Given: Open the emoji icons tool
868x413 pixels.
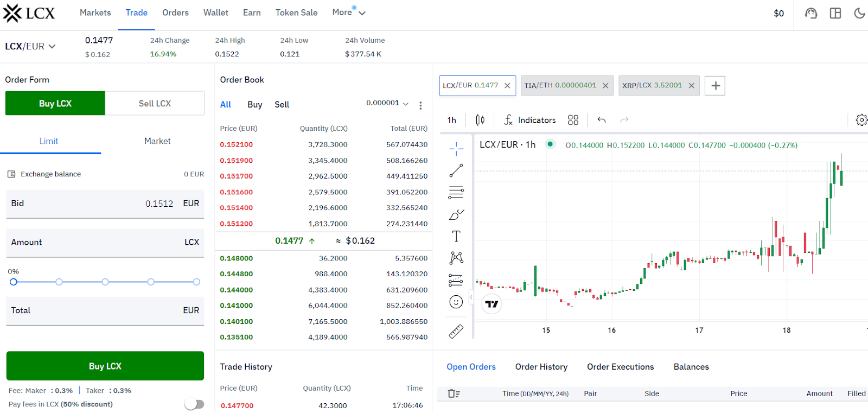Looking at the screenshot, I should (x=456, y=302).
